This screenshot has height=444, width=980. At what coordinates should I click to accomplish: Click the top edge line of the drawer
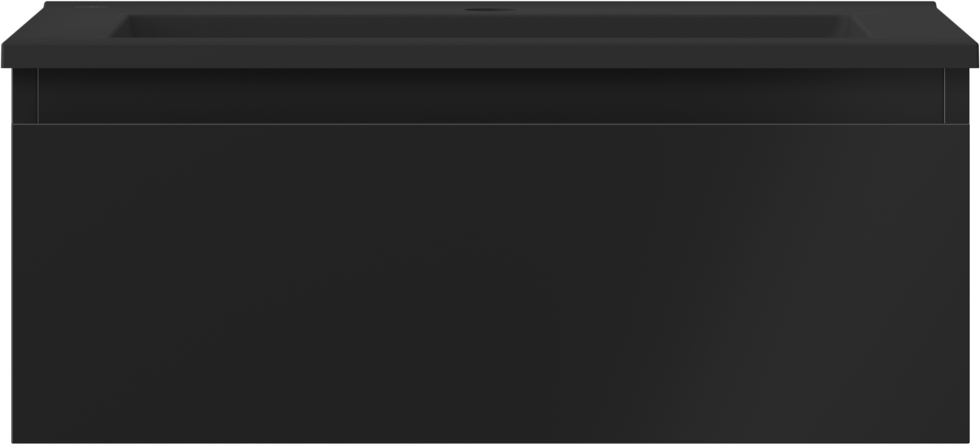[490, 124]
